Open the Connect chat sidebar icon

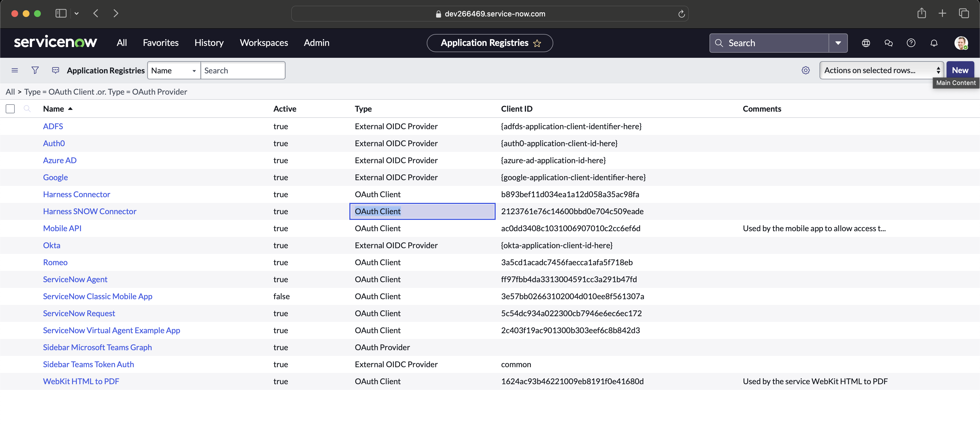pyautogui.click(x=889, y=43)
